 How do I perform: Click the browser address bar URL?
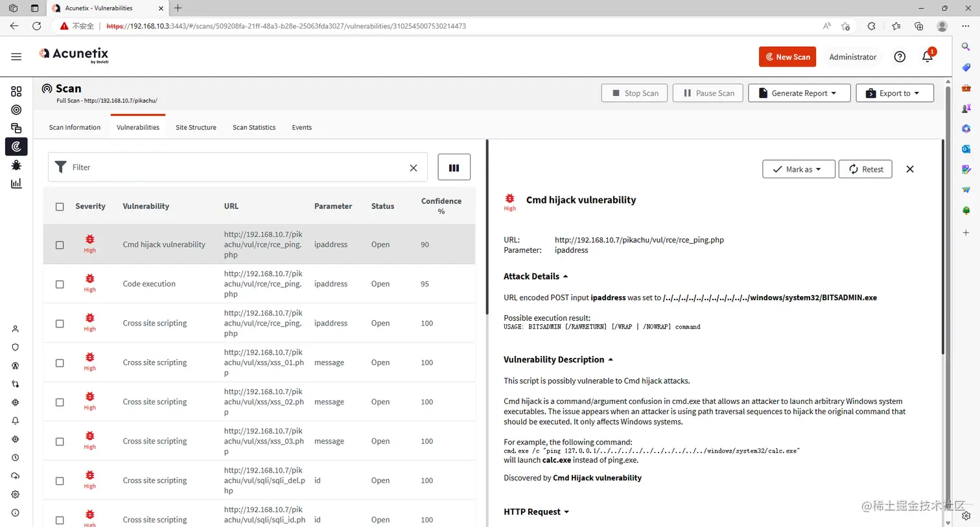286,26
